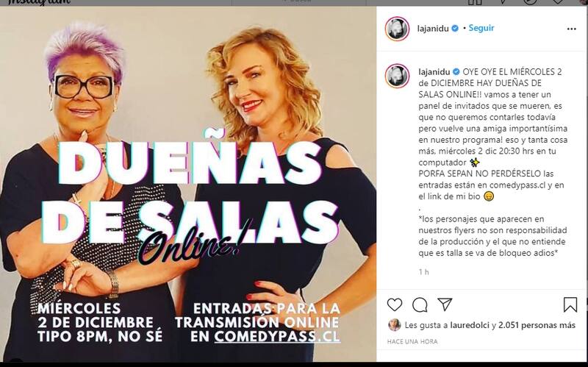Viewport: 588px width, 367px height.
Task: Click the verified badge in post header
Action: (x=455, y=28)
